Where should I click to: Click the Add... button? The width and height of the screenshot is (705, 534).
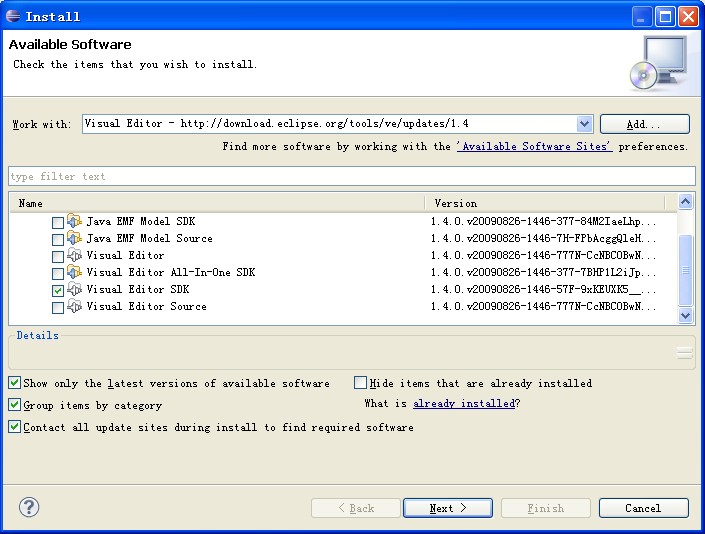tap(644, 124)
